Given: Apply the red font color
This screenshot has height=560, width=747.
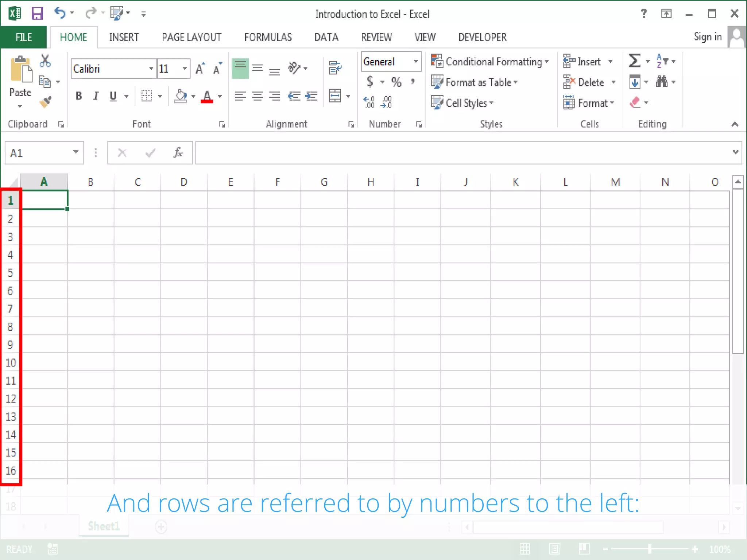Looking at the screenshot, I should click(x=207, y=97).
